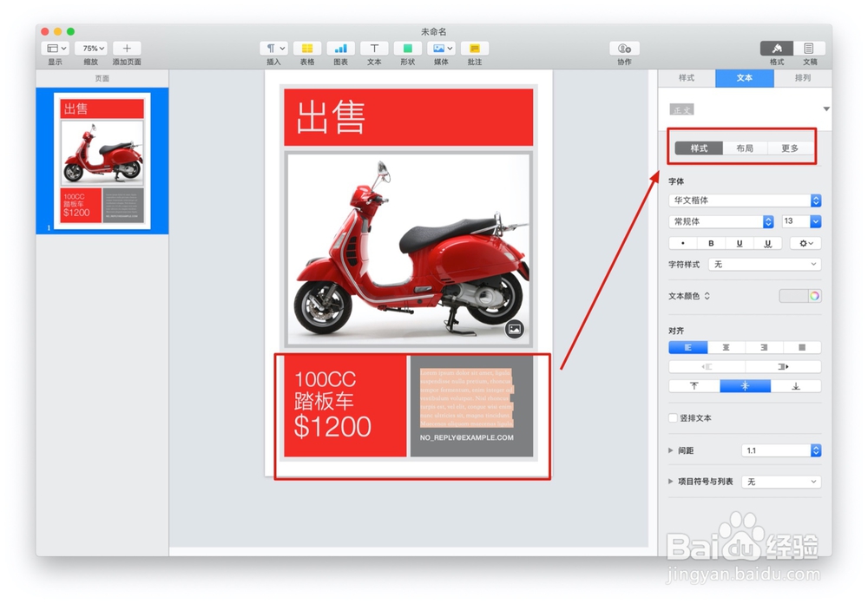This screenshot has width=868, height=604.
Task: Center-align the text
Action: pos(727,348)
